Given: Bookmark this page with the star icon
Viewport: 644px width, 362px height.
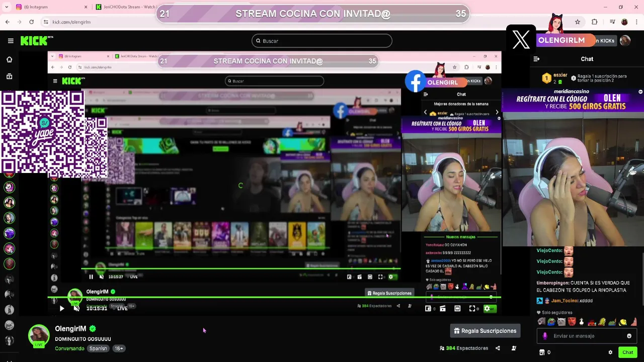Looking at the screenshot, I should coord(578,22).
